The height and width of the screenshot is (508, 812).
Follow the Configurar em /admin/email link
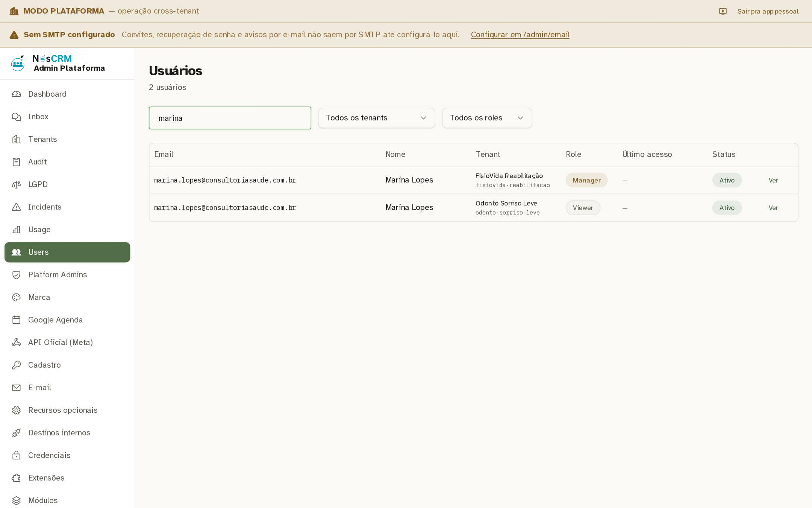520,35
